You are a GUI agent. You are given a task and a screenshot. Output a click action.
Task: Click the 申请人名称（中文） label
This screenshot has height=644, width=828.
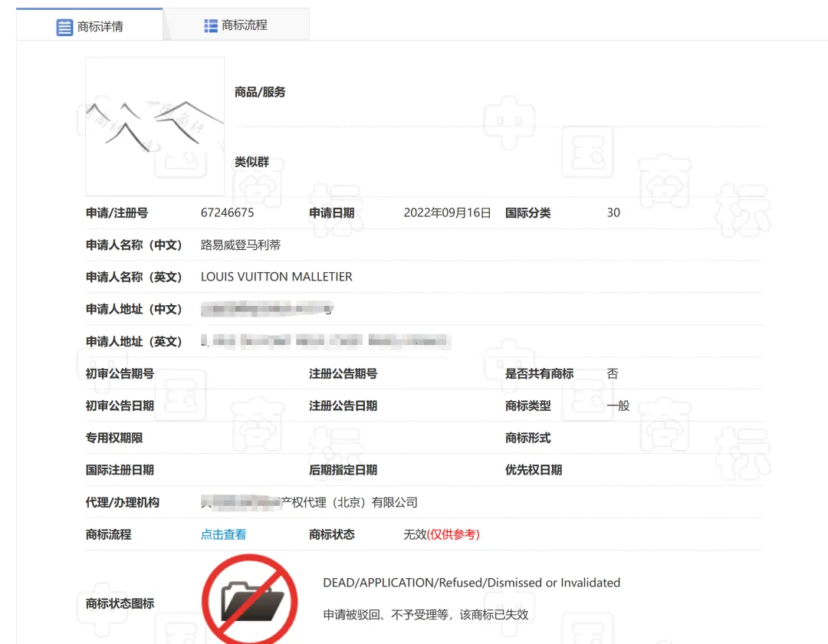click(133, 245)
